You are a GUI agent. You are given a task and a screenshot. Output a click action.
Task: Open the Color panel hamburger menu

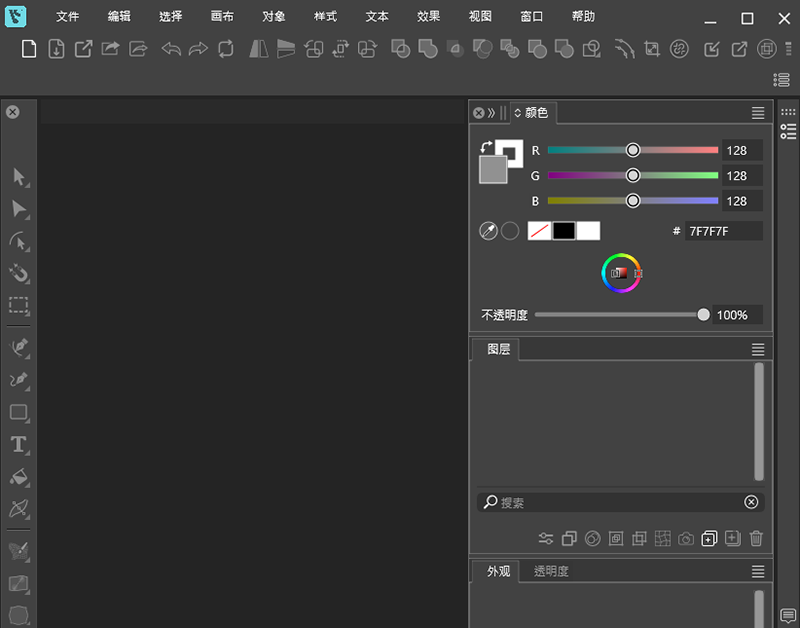[758, 113]
